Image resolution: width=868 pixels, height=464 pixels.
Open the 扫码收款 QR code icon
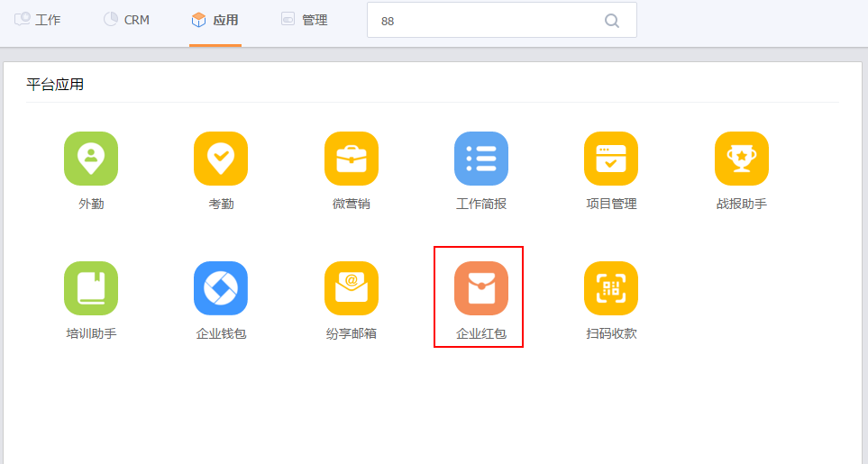pyautogui.click(x=611, y=288)
